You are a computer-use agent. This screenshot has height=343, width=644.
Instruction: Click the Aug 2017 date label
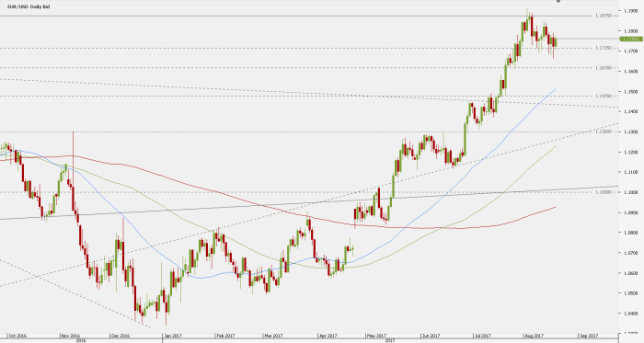coord(535,336)
